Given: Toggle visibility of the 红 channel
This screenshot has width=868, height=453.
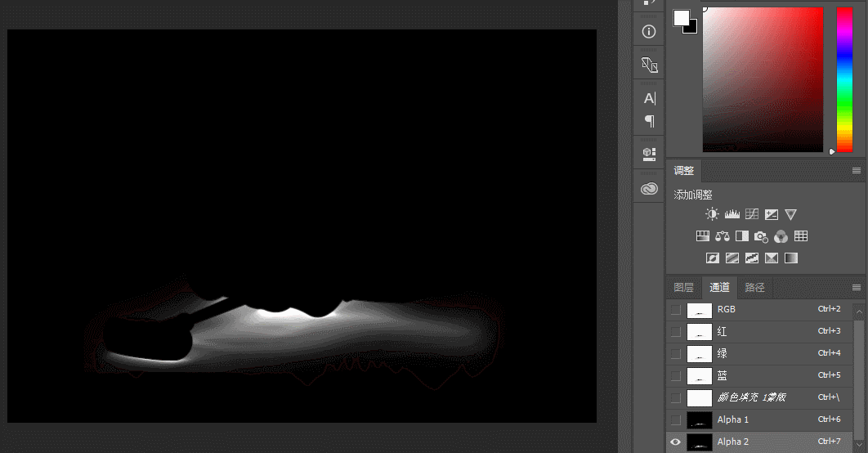Looking at the screenshot, I should click(676, 332).
